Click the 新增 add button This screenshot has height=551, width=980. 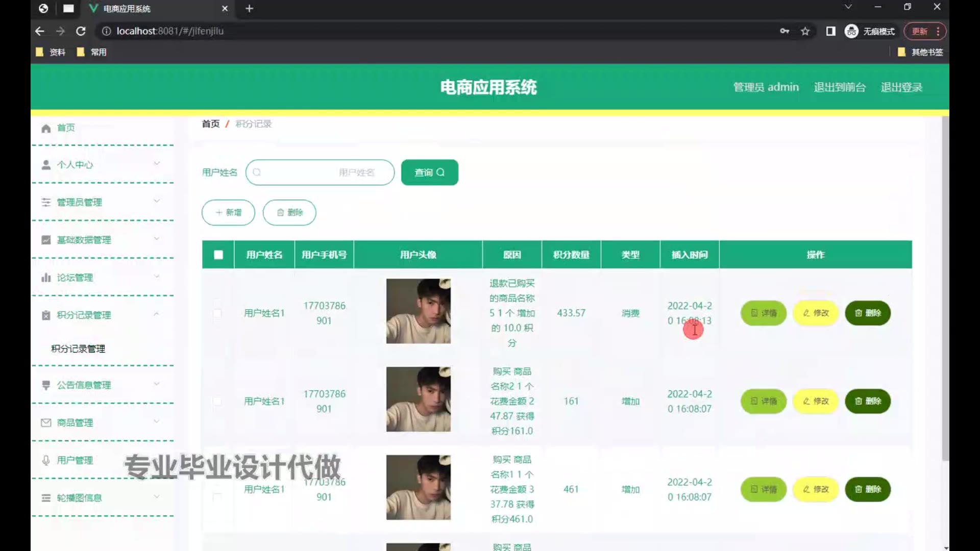[228, 212]
